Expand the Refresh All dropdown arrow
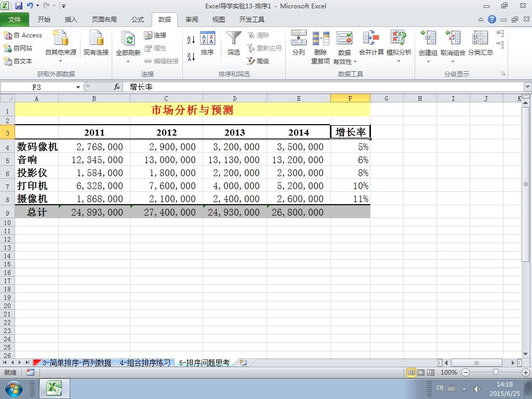Screen dimensions: 532x399 (x=128, y=62)
